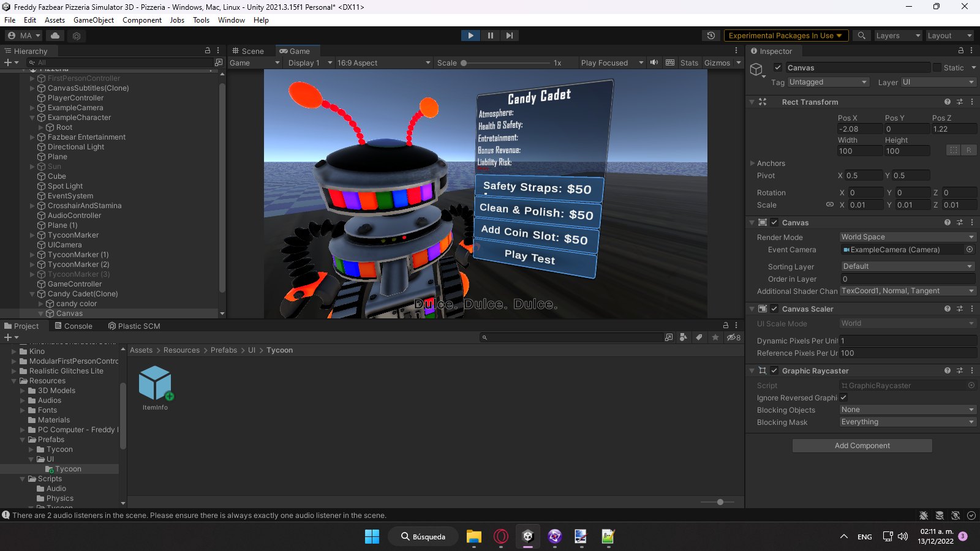This screenshot has height=551, width=980.
Task: Toggle the Game view mute audio icon
Action: pos(654,62)
